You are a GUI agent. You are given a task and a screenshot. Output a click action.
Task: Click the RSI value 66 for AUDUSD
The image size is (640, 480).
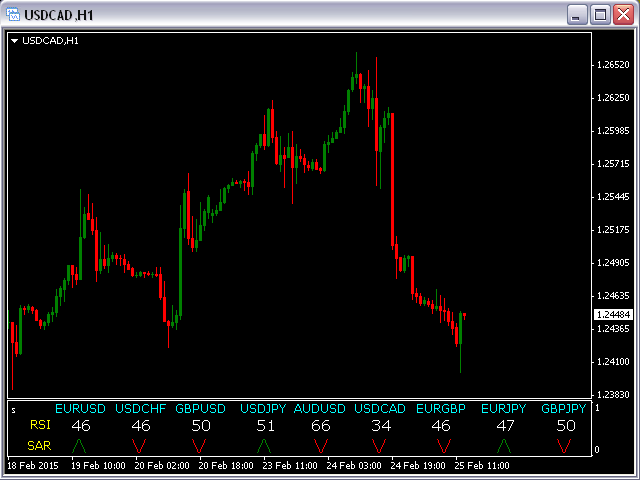tap(320, 426)
